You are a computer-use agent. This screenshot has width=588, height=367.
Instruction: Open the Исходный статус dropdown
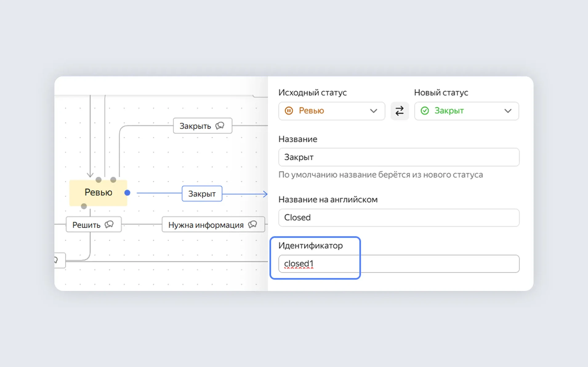(x=331, y=111)
